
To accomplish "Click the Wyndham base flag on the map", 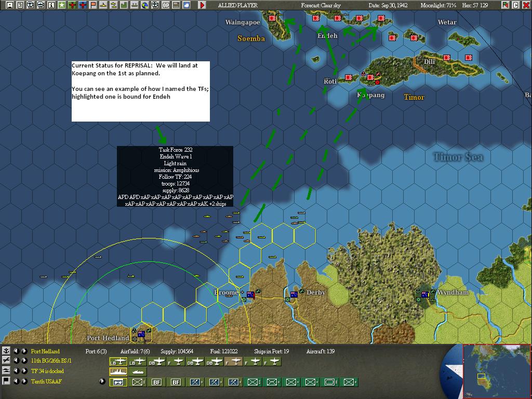I will [424, 295].
